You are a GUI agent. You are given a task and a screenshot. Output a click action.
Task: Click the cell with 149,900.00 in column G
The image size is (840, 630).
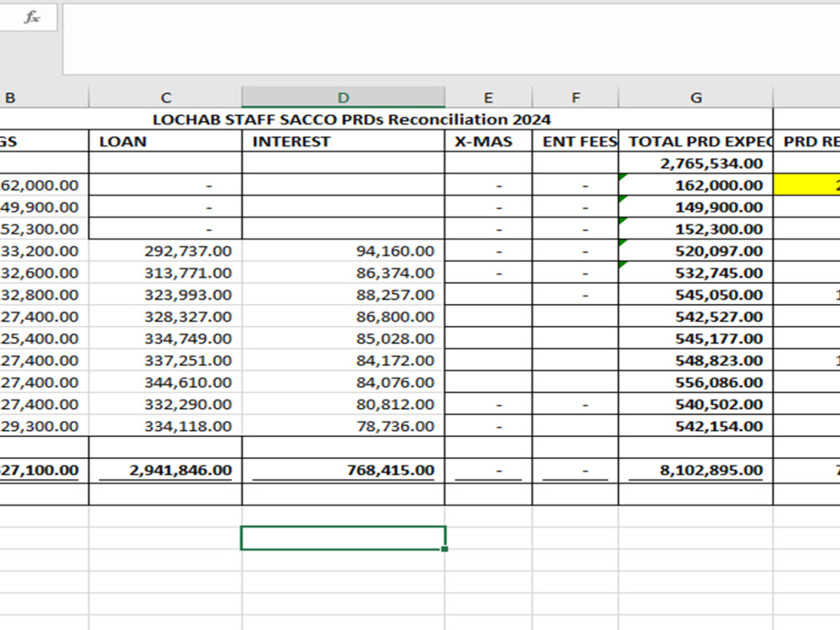click(696, 207)
